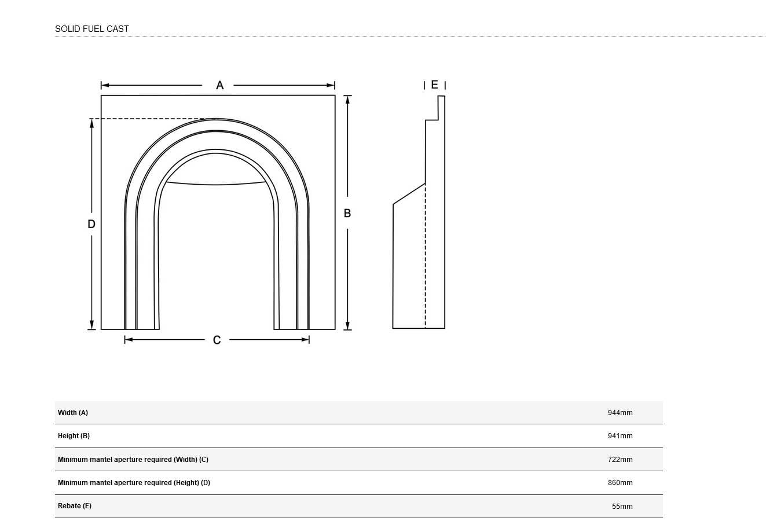The height and width of the screenshot is (532, 766).
Task: Select the 'Width (A)' row label
Action: 73,413
